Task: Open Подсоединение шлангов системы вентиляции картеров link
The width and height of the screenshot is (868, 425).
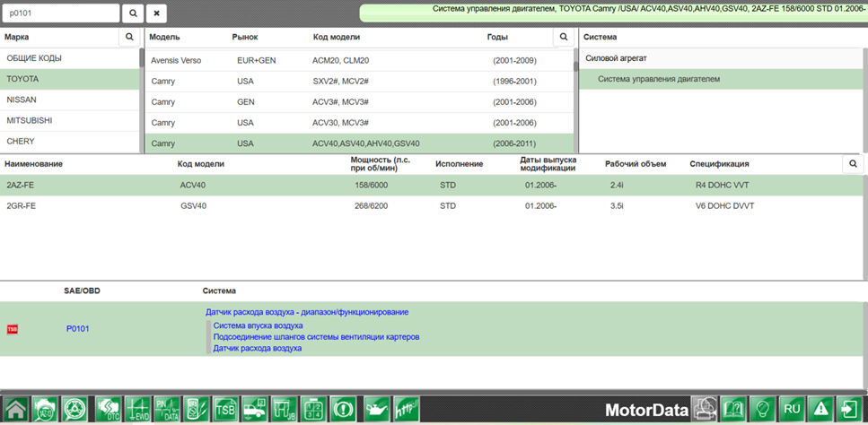Action: 316,336
